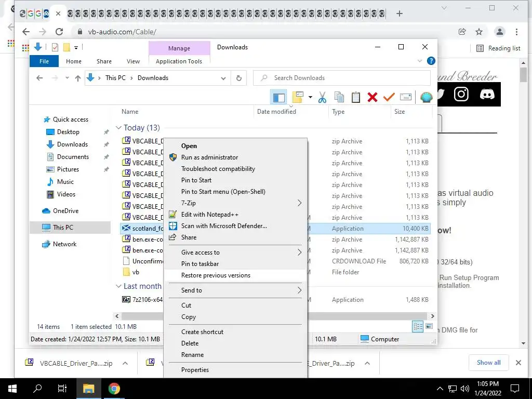Switch to details view icon in status bar
This screenshot has height=399, width=532.
(418, 326)
